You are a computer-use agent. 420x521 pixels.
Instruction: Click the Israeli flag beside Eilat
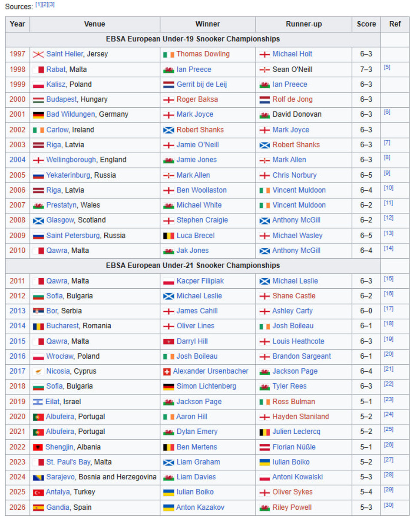38,402
